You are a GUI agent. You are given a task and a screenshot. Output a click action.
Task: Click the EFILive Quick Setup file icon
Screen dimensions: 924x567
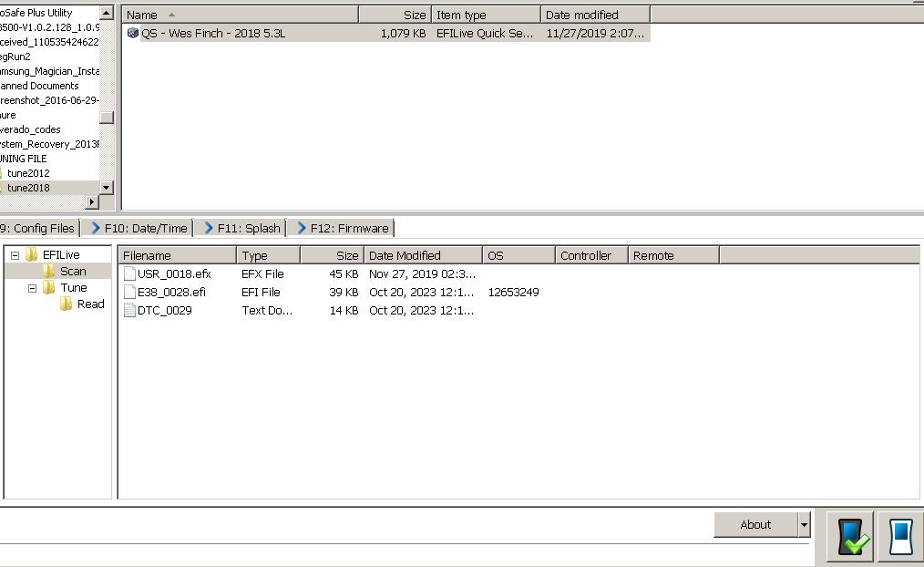pos(133,34)
